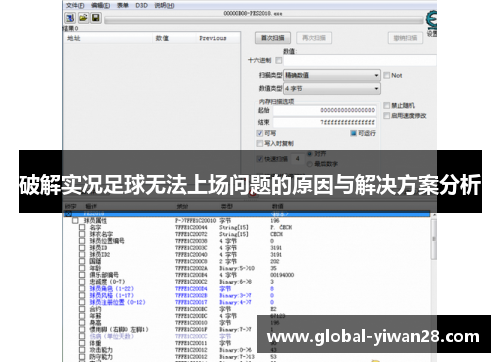This screenshot has height=362, width=500.
Task: Click the String[15] type of 名字 row
Action: [234, 227]
